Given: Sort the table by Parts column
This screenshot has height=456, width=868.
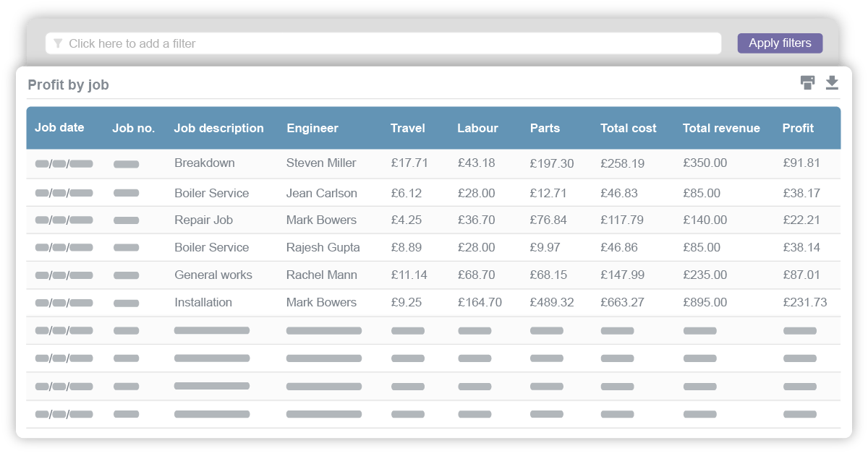Looking at the screenshot, I should (x=545, y=128).
